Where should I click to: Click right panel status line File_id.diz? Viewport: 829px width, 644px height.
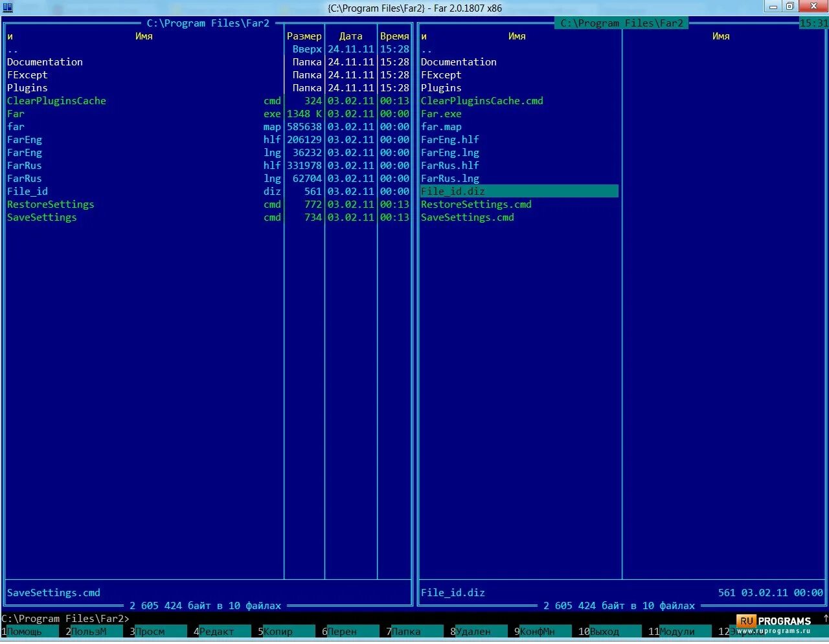tap(453, 593)
